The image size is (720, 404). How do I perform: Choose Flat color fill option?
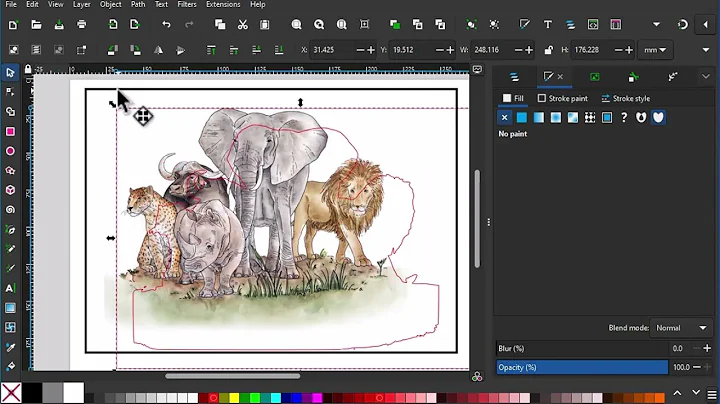click(522, 118)
